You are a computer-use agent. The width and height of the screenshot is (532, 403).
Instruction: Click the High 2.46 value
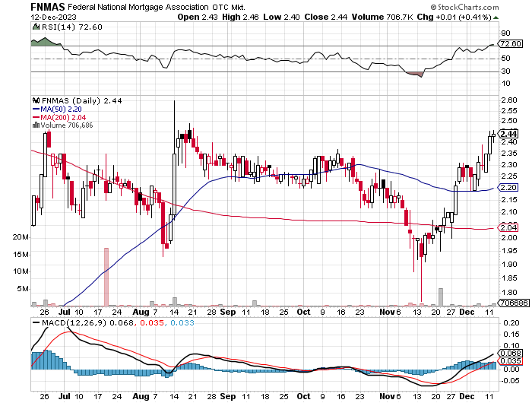coord(240,17)
